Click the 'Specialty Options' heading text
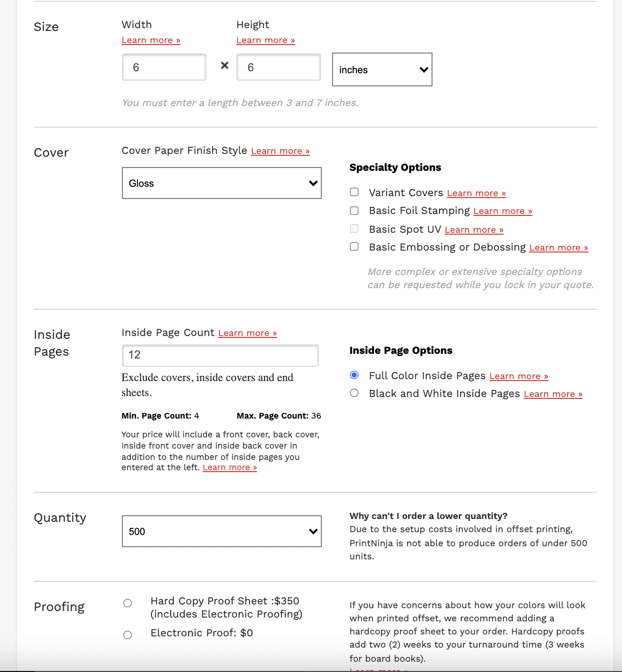The width and height of the screenshot is (622, 672). pyautogui.click(x=395, y=168)
